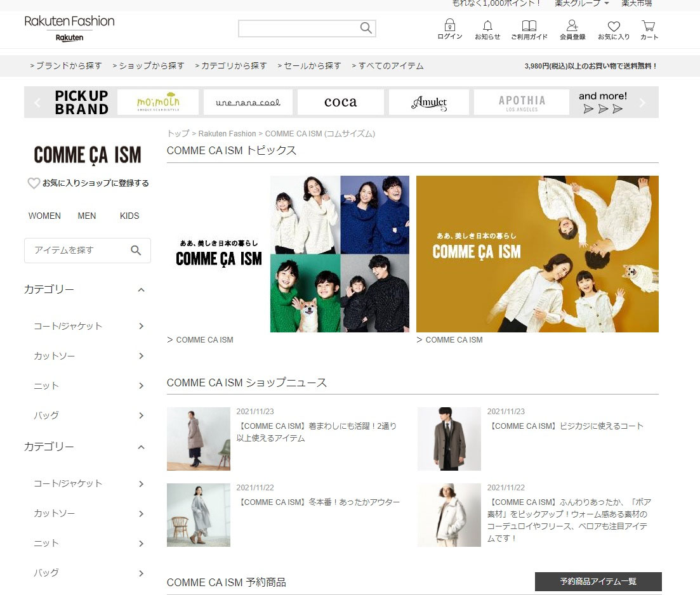Screen dimensions: 700x595
Task: Click the woman in long coat thumbnail
Action: coord(199,439)
